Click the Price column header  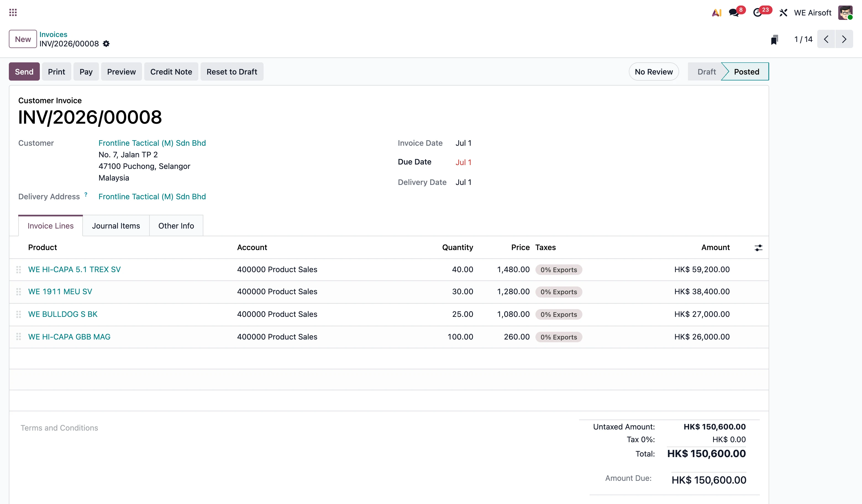[520, 247]
